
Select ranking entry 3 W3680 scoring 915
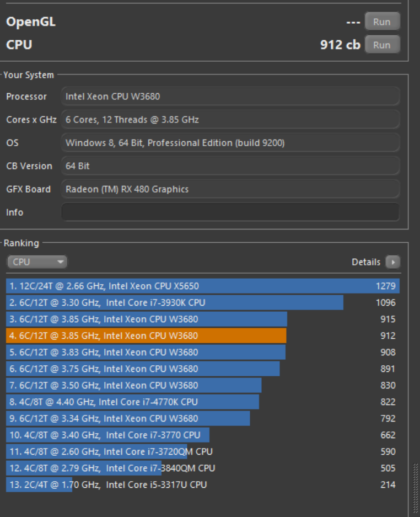click(x=203, y=319)
